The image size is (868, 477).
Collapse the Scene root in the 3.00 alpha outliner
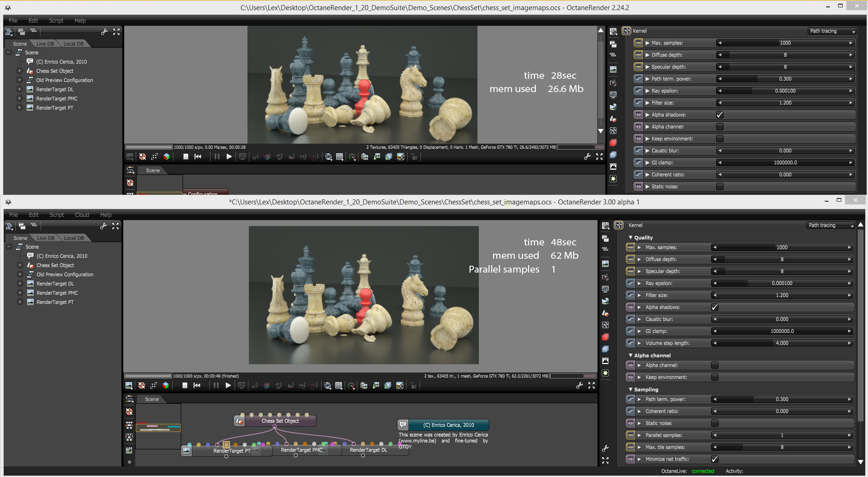pyautogui.click(x=9, y=247)
